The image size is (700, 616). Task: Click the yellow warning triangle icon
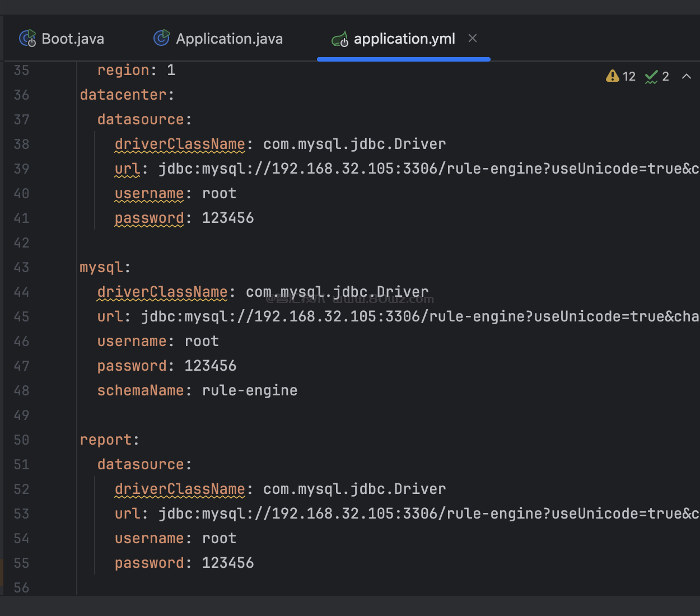point(612,76)
